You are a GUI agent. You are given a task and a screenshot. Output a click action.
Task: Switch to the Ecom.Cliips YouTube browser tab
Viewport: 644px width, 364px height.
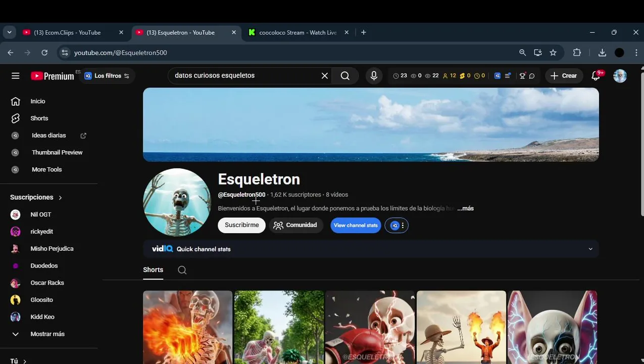pos(67,32)
